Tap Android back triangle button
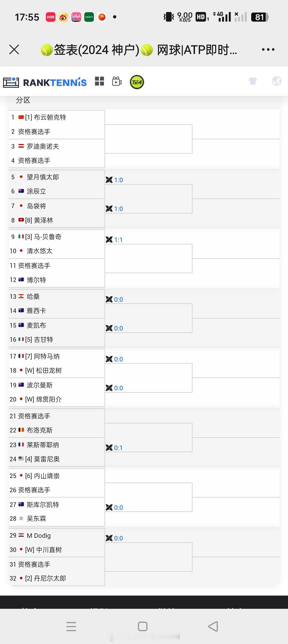This screenshot has height=644, width=288. (x=213, y=626)
